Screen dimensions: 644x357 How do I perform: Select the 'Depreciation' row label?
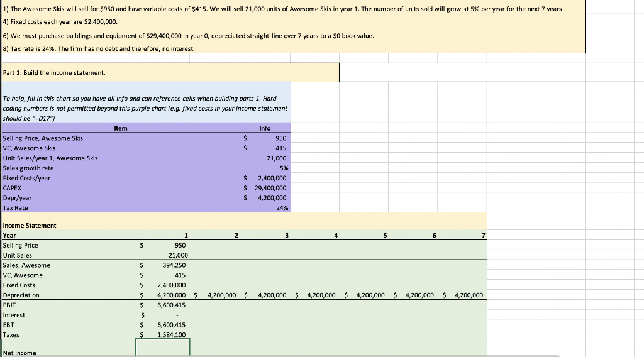21,295
